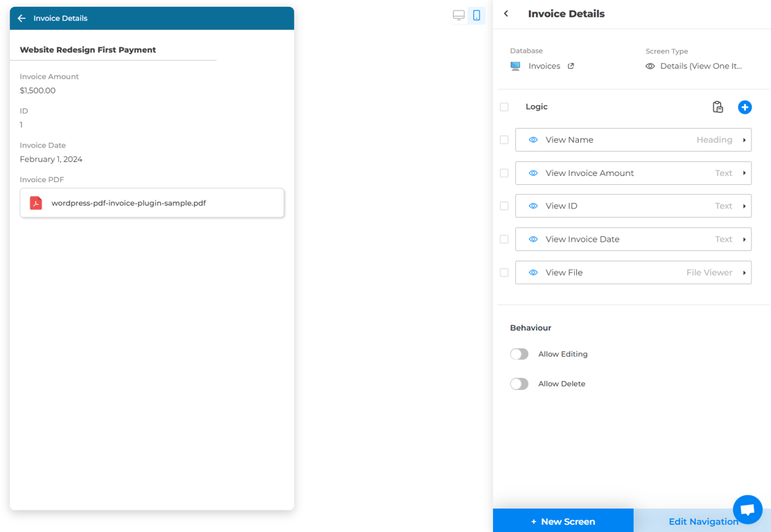
Task: Enable the Allow Delete switch
Action: click(x=519, y=384)
